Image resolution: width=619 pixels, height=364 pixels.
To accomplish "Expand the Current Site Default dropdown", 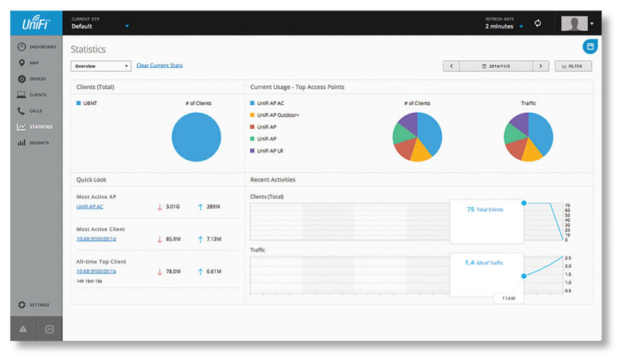I will click(101, 23).
